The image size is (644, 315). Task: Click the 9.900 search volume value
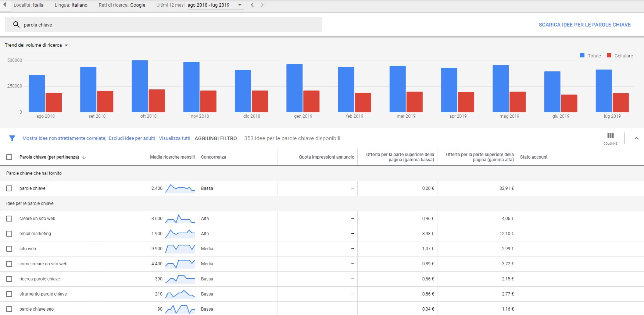coord(157,249)
